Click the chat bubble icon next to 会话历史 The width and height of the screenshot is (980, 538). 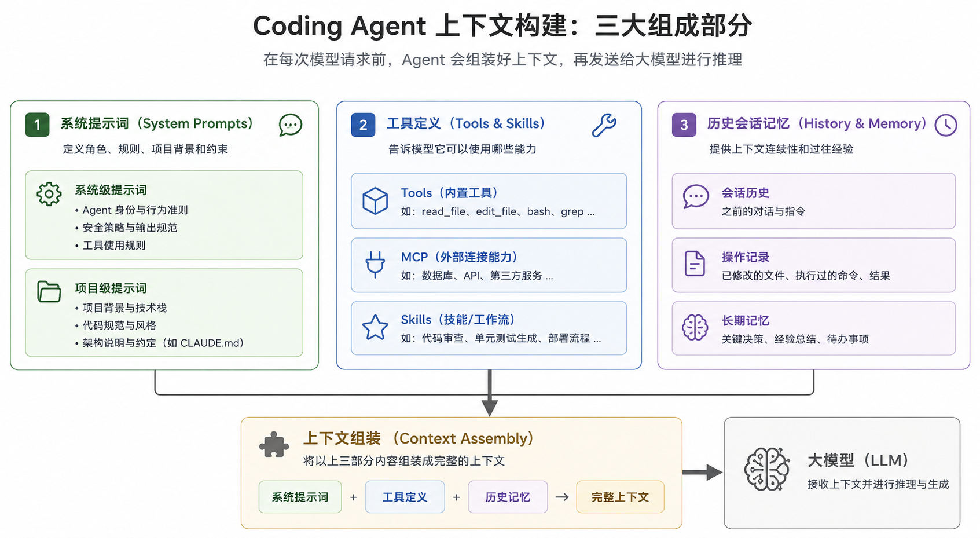[696, 197]
